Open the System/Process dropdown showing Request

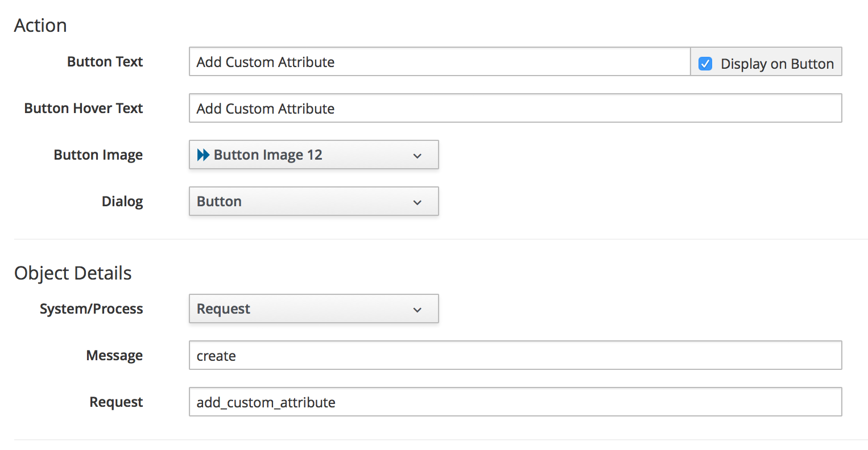click(313, 309)
